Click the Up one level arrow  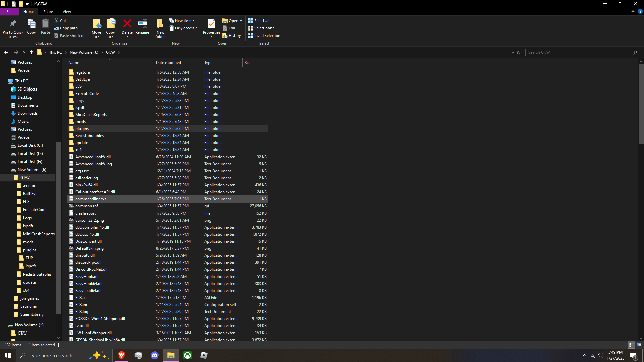[x=31, y=52]
